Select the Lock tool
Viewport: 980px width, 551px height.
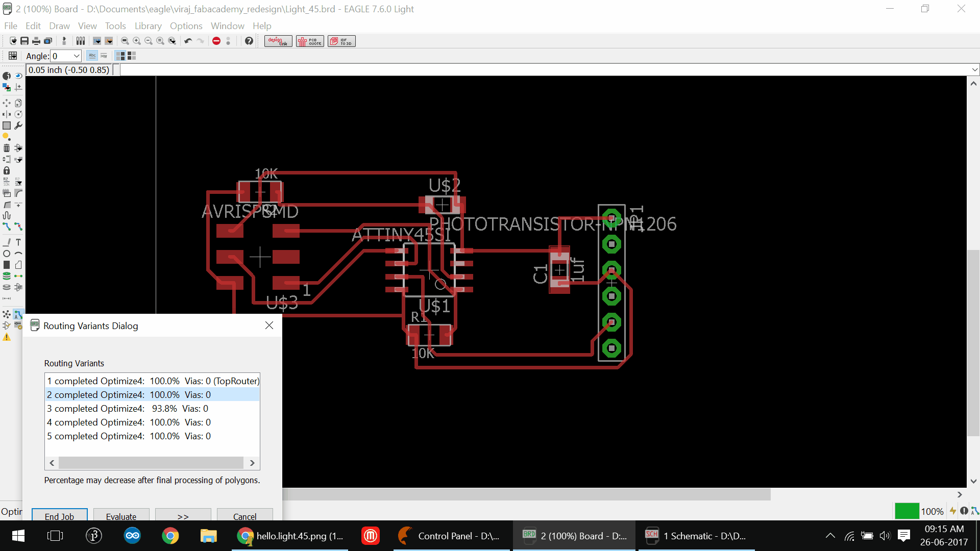(7, 170)
